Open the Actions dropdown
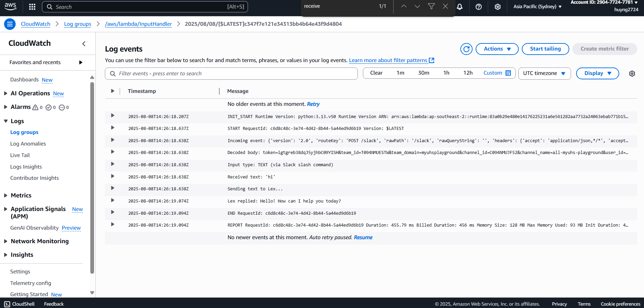The image size is (644, 308). (497, 49)
